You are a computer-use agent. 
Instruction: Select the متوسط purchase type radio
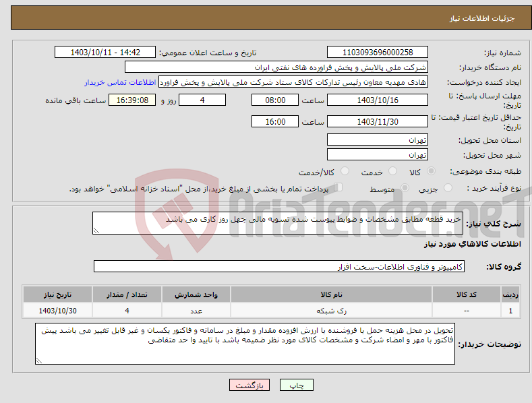tap(405, 188)
